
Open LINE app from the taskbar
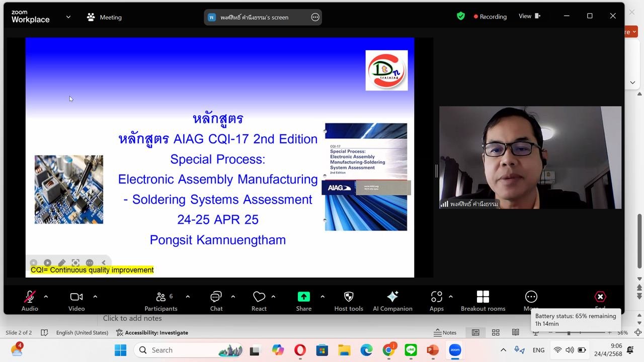click(x=411, y=350)
